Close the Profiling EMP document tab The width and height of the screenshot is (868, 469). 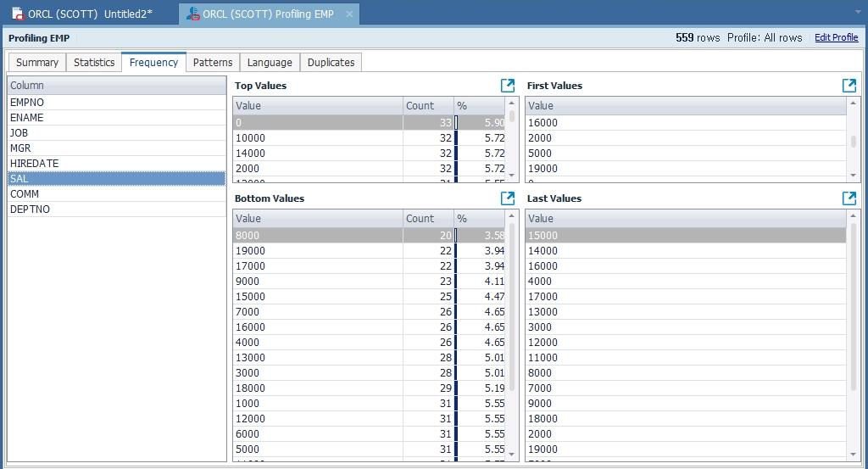pos(349,14)
